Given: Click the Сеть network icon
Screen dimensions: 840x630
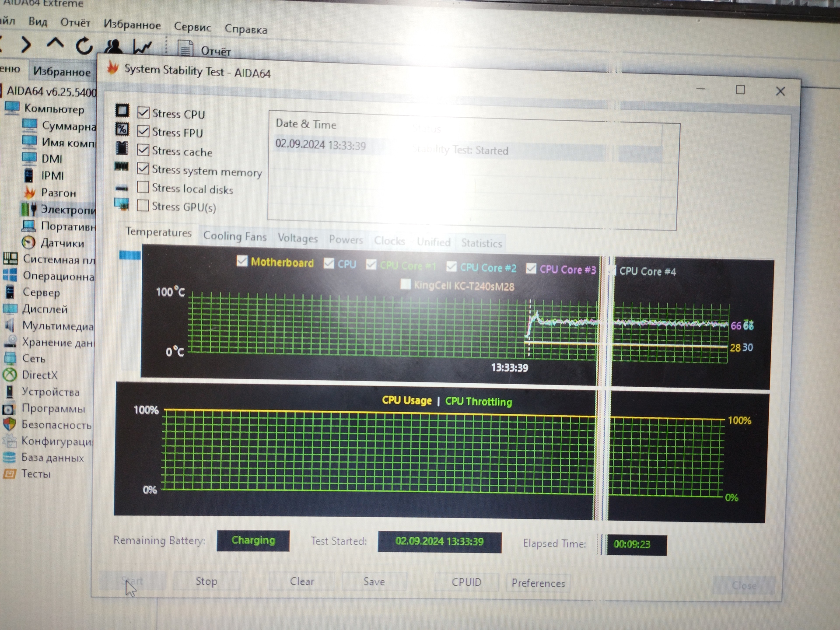Looking at the screenshot, I should [10, 358].
